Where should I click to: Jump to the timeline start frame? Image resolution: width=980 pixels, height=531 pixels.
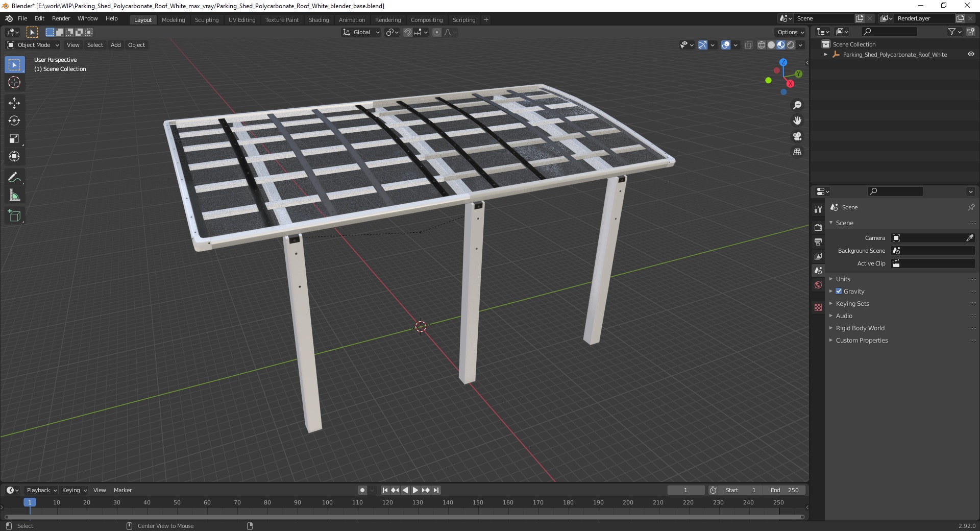(x=385, y=490)
